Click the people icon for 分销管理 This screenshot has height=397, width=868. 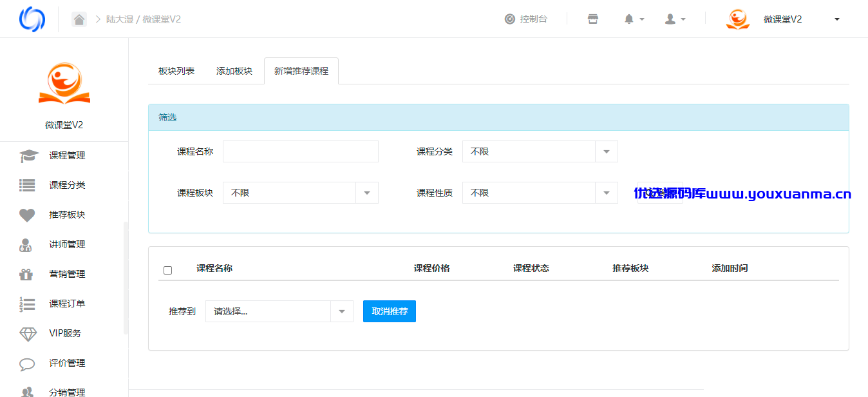pyautogui.click(x=27, y=392)
